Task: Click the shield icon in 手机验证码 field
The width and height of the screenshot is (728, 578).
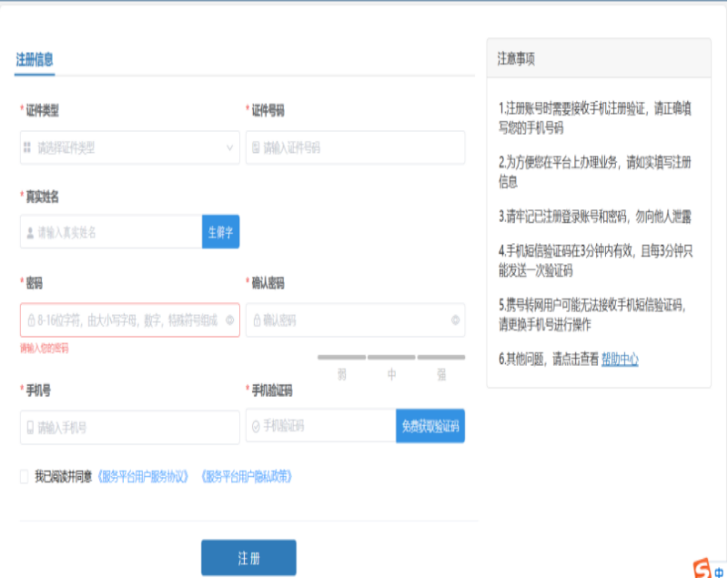Action: [256, 426]
